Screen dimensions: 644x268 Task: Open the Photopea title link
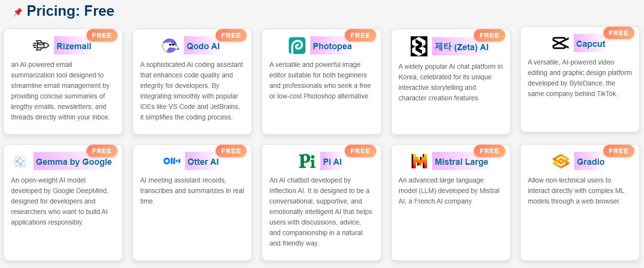pyautogui.click(x=332, y=46)
